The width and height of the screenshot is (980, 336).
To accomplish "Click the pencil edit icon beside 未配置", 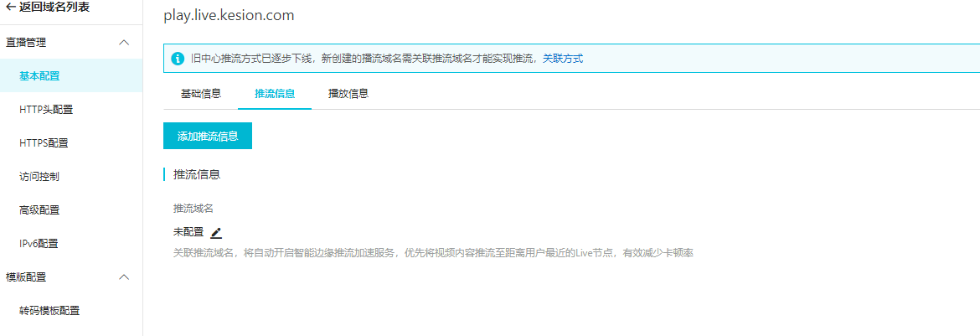I will point(216,233).
